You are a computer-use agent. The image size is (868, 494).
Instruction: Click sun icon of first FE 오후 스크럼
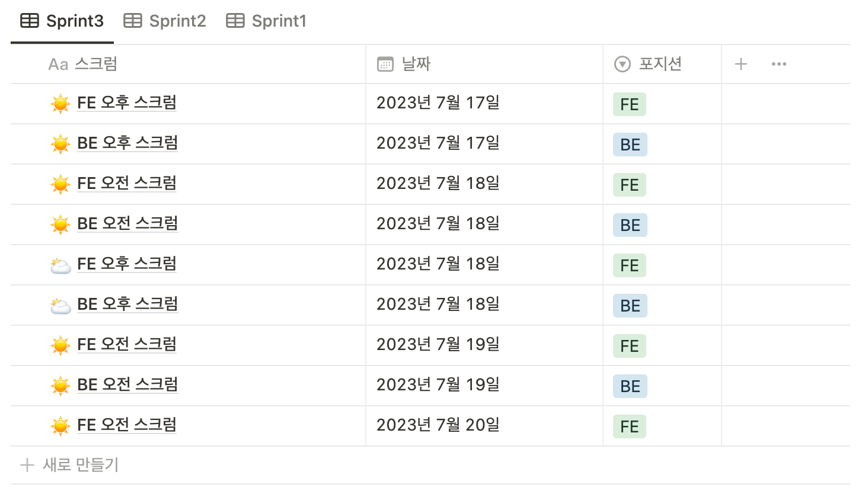tap(60, 104)
